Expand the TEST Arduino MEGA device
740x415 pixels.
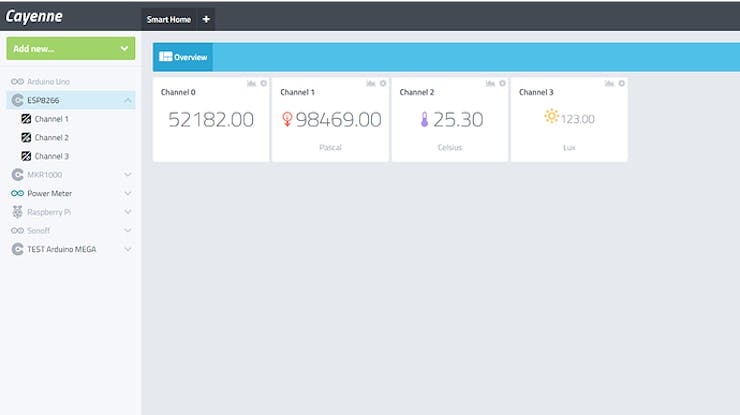128,249
